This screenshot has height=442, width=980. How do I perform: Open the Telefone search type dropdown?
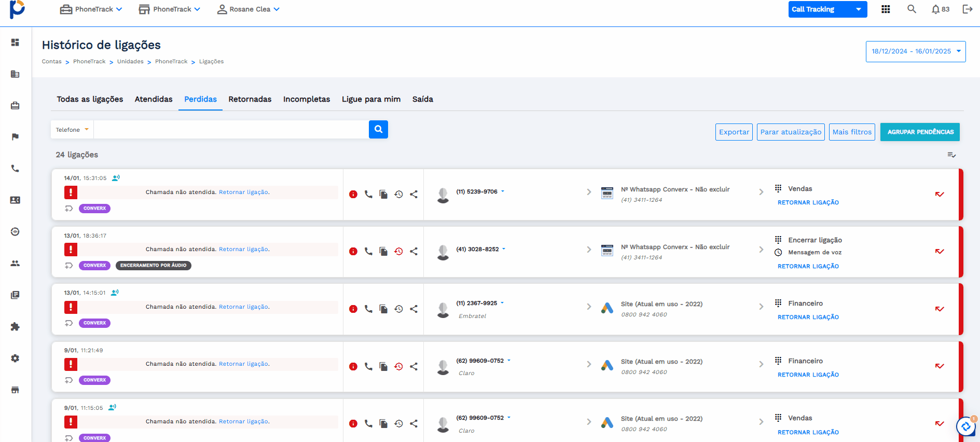click(x=72, y=130)
